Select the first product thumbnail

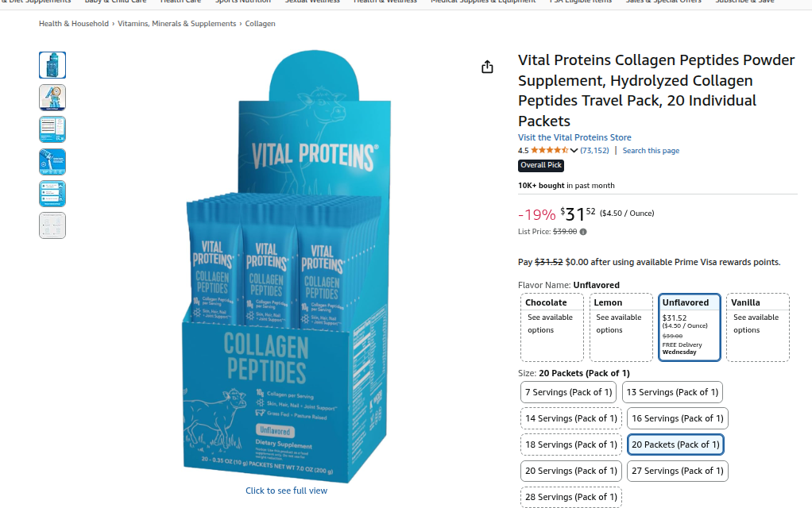pyautogui.click(x=52, y=65)
